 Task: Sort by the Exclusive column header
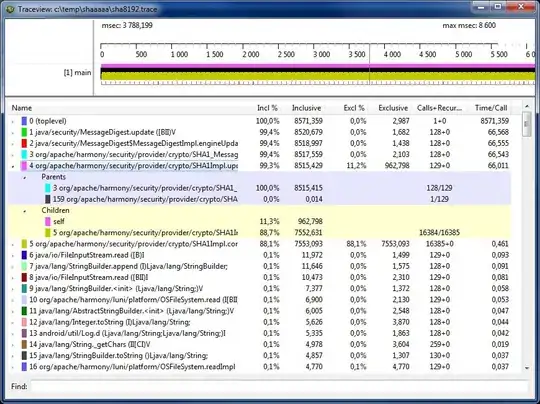393,108
